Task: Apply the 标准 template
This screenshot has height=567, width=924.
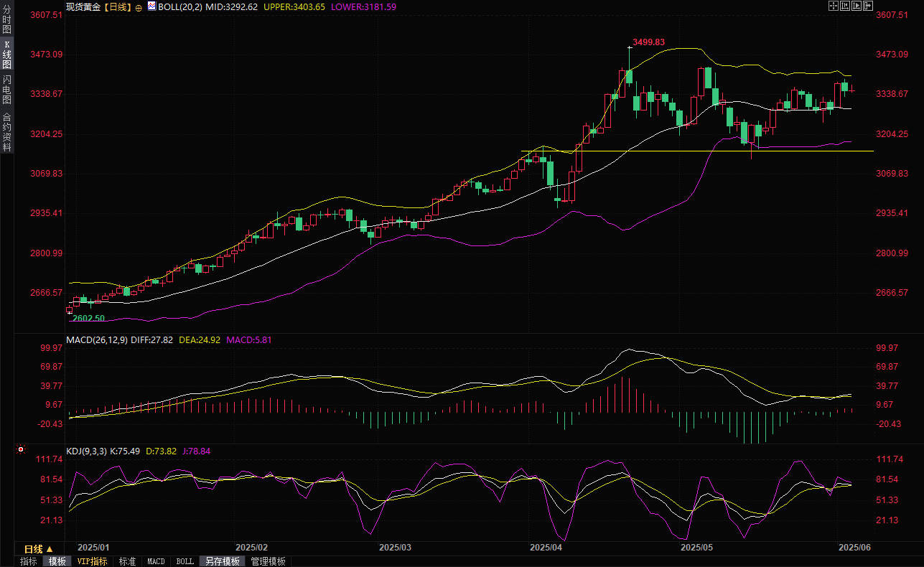Action: 128,561
